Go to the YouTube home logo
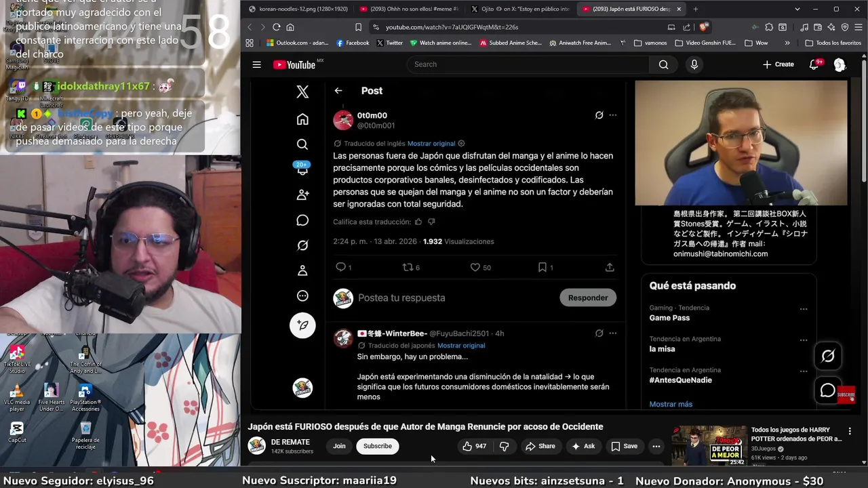Image resolution: width=868 pixels, height=488 pixels. 294,64
